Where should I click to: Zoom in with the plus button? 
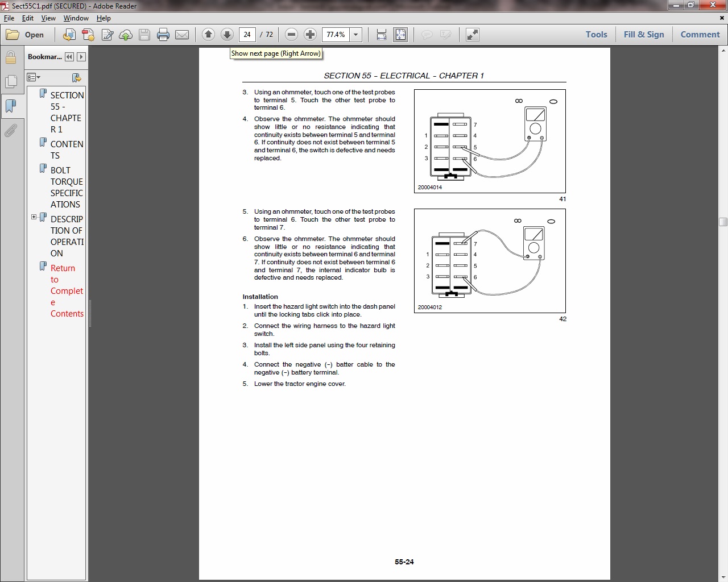click(x=310, y=35)
